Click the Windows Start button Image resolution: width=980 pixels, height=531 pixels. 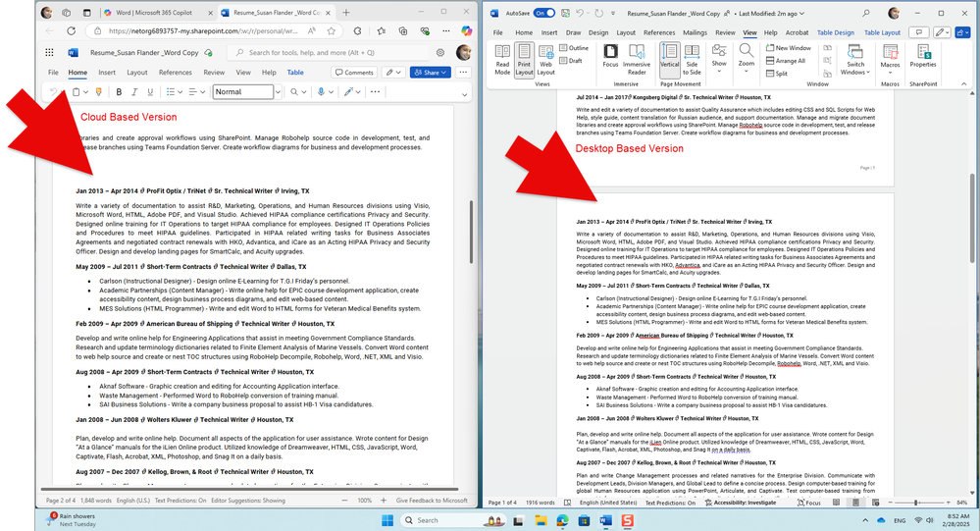[387, 520]
